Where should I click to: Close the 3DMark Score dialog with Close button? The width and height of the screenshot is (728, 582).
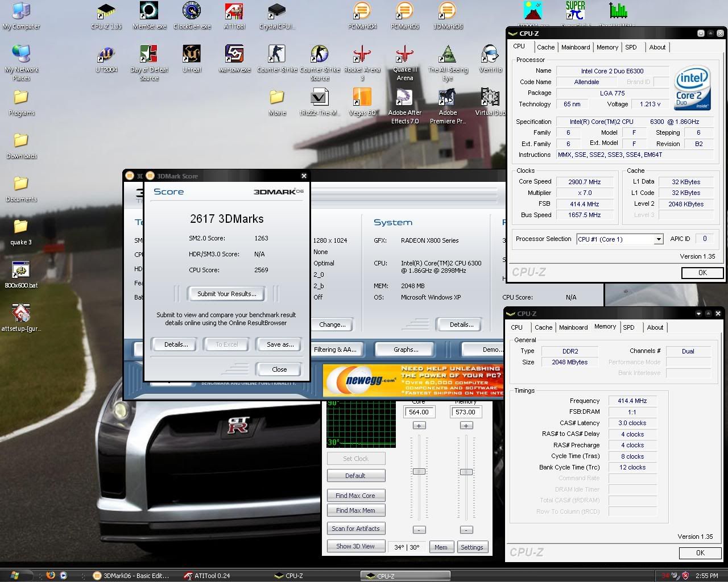click(x=279, y=369)
